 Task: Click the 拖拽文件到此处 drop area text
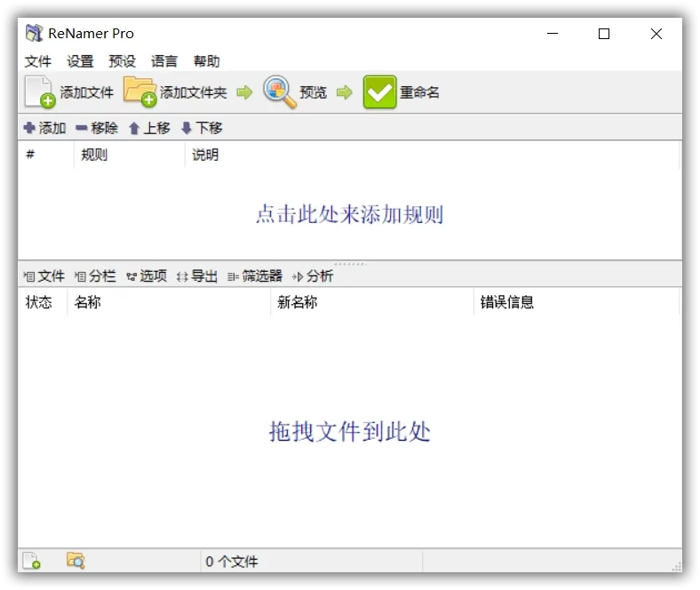[x=349, y=432]
